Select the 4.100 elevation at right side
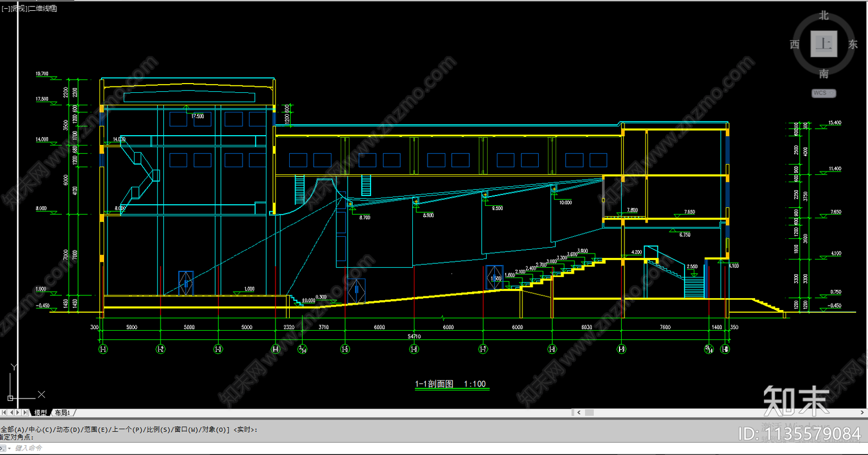This screenshot has height=455, width=868. coord(836,254)
